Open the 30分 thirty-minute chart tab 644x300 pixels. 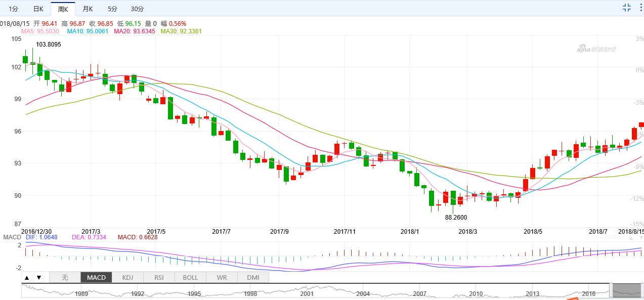[x=137, y=9]
